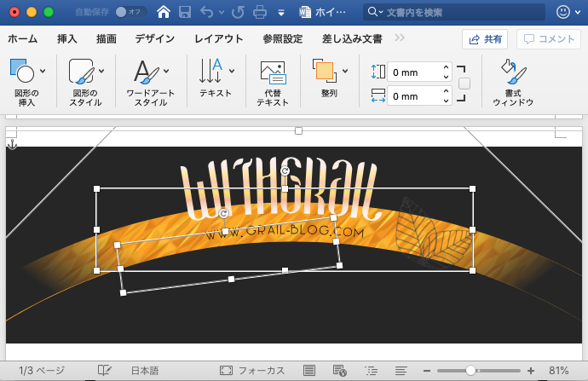Screen dimensions: 588x381
Task: Click the WITHGRAIL logo text
Action: click(x=281, y=188)
